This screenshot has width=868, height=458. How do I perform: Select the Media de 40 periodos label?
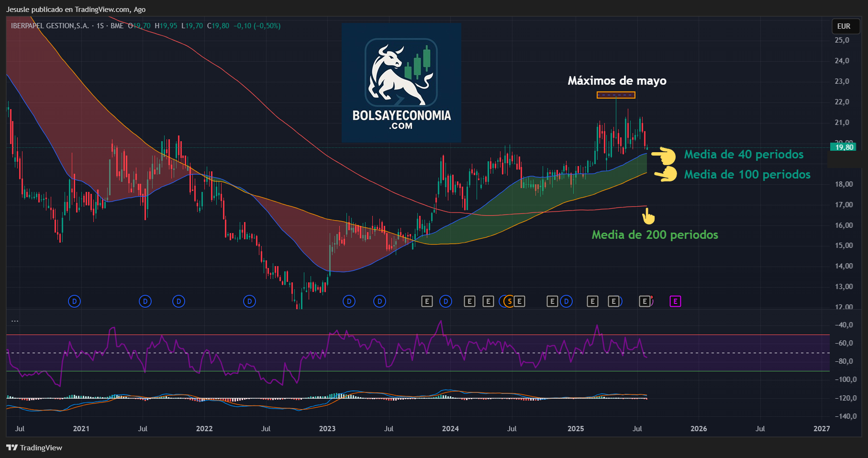click(x=744, y=154)
